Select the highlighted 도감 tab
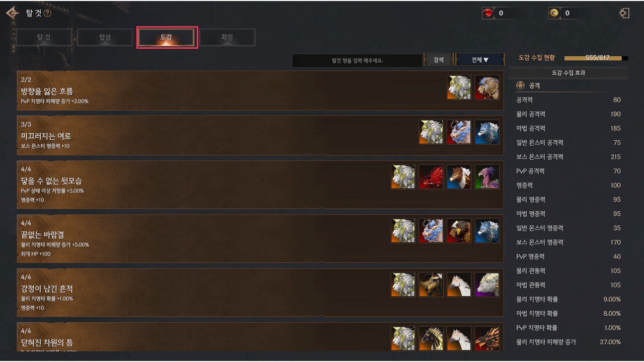Screen dimensions: 644x362 click(x=167, y=37)
